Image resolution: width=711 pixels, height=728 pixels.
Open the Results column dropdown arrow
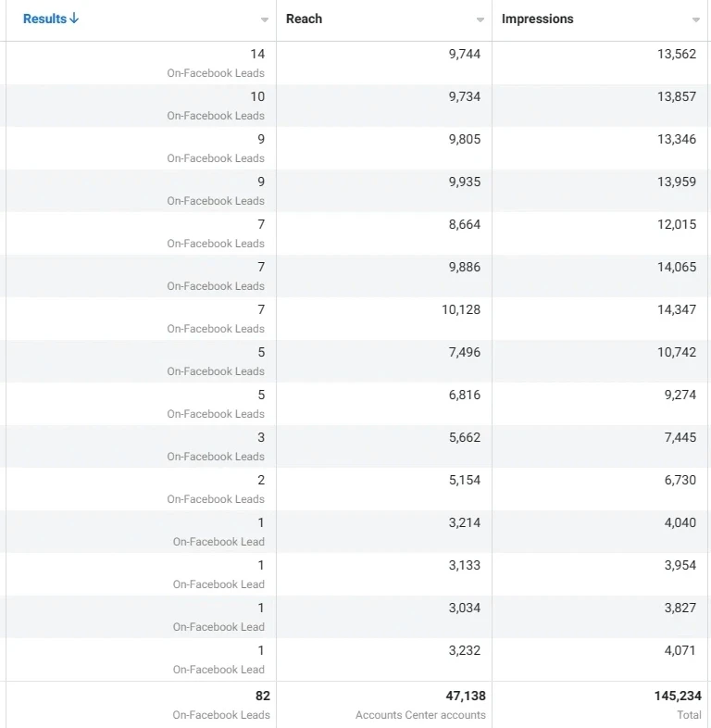point(265,19)
